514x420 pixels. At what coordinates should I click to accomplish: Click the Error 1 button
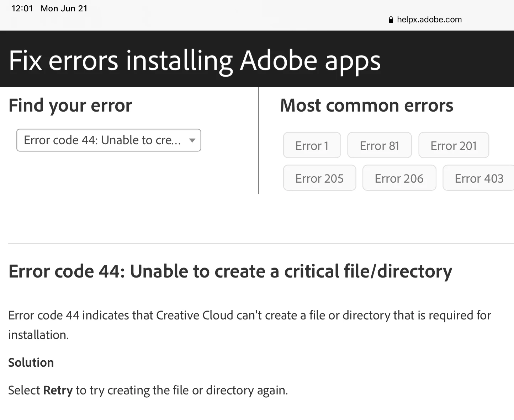(312, 145)
